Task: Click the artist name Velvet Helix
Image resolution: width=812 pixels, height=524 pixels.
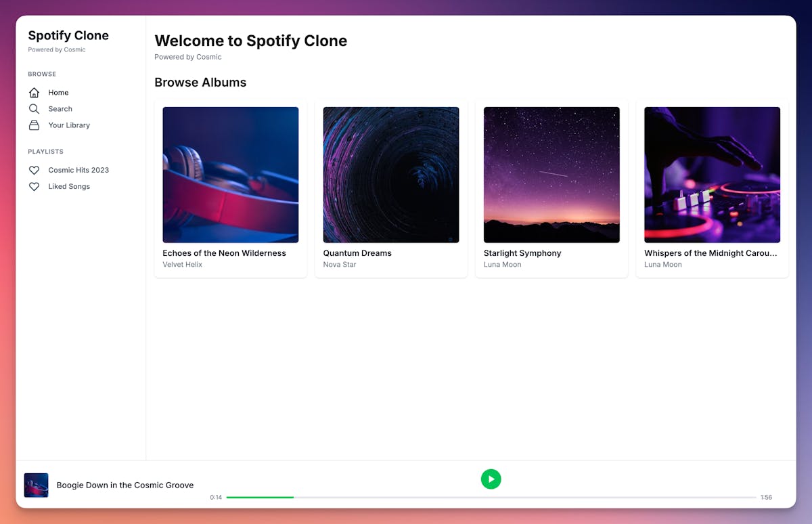Action: tap(181, 264)
